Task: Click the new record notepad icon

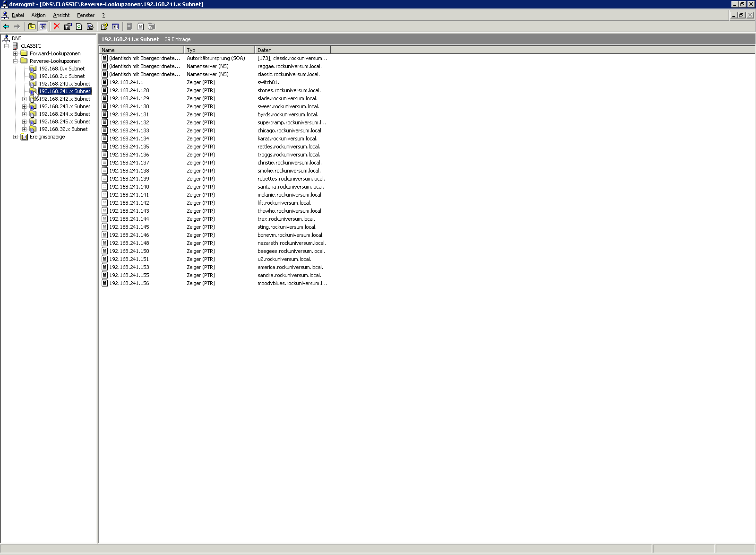Action: pos(140,26)
